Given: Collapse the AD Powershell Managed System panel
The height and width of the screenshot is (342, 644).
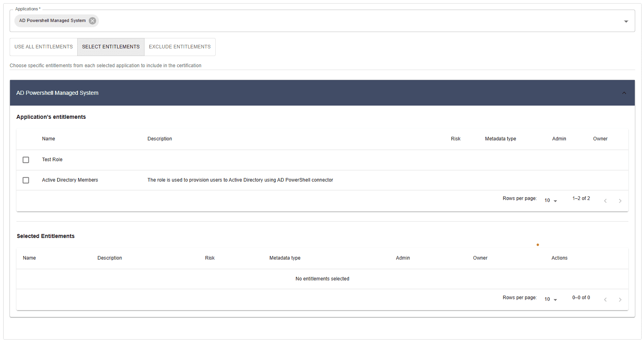Looking at the screenshot, I should (624, 93).
